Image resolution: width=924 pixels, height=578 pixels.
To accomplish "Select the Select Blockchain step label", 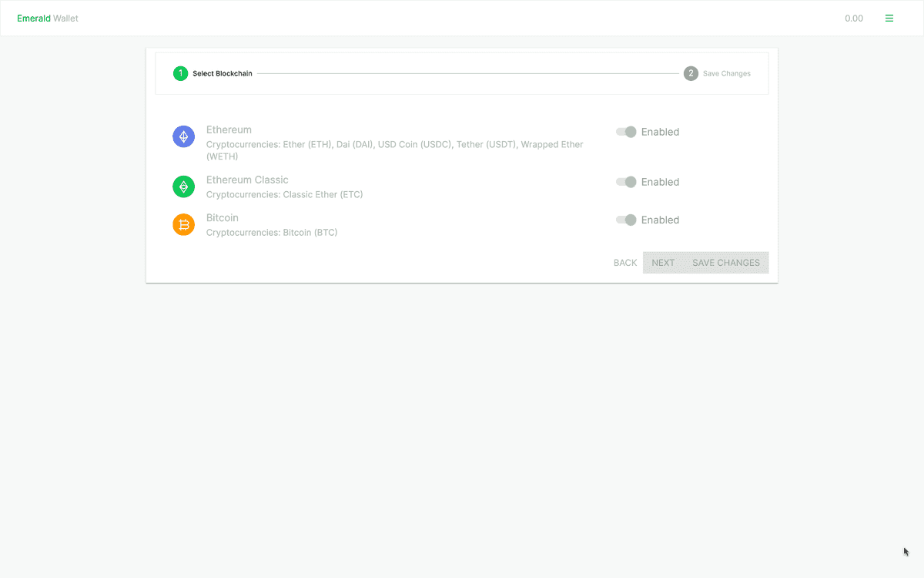I will coord(222,74).
